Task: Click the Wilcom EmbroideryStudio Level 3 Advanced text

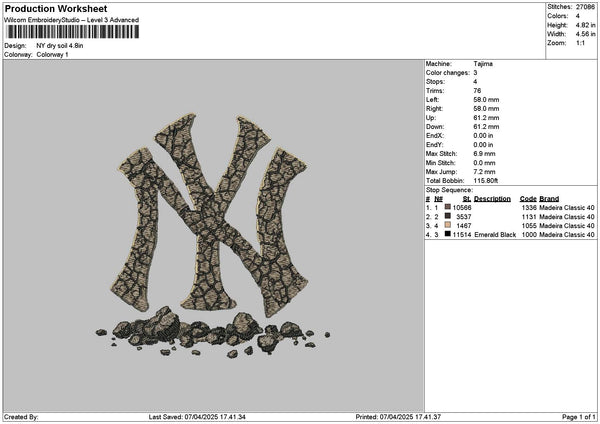Action: pyautogui.click(x=72, y=20)
